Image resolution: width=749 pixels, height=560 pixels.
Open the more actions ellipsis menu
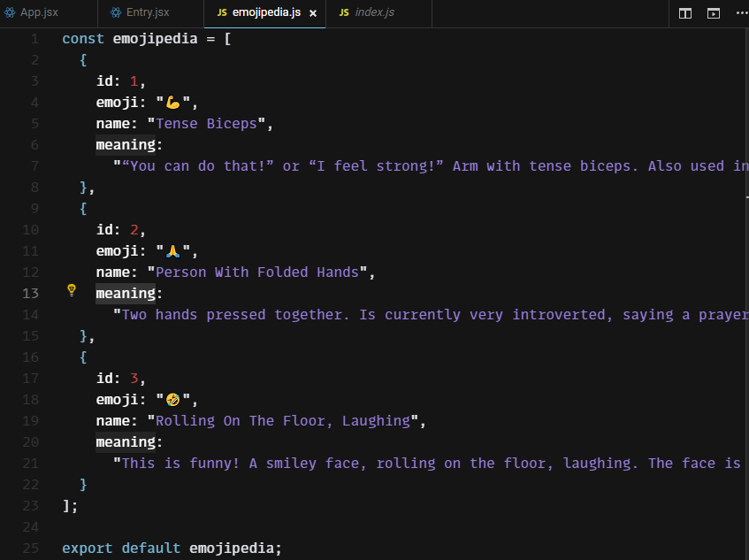point(741,13)
